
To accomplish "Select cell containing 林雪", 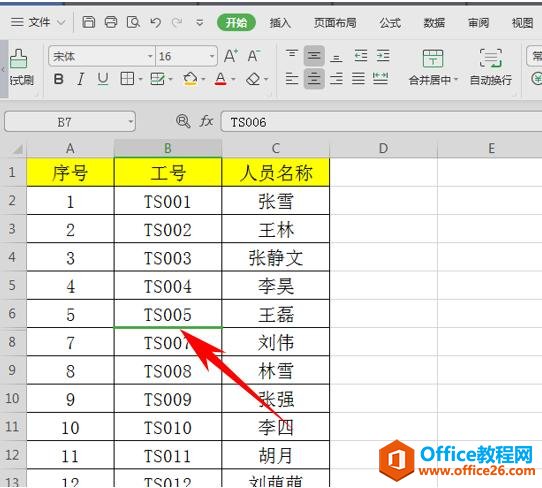I will (x=276, y=370).
